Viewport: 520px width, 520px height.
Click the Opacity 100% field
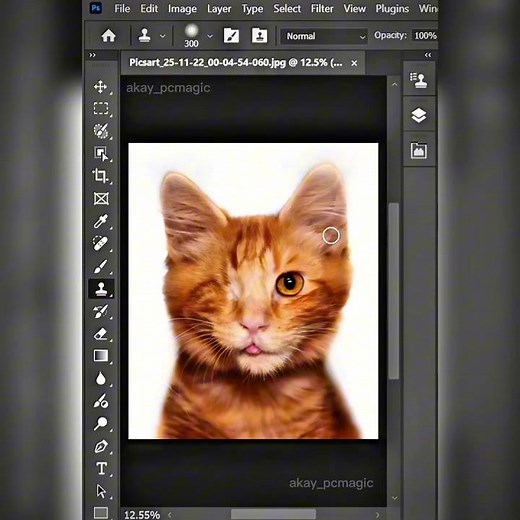(425, 36)
